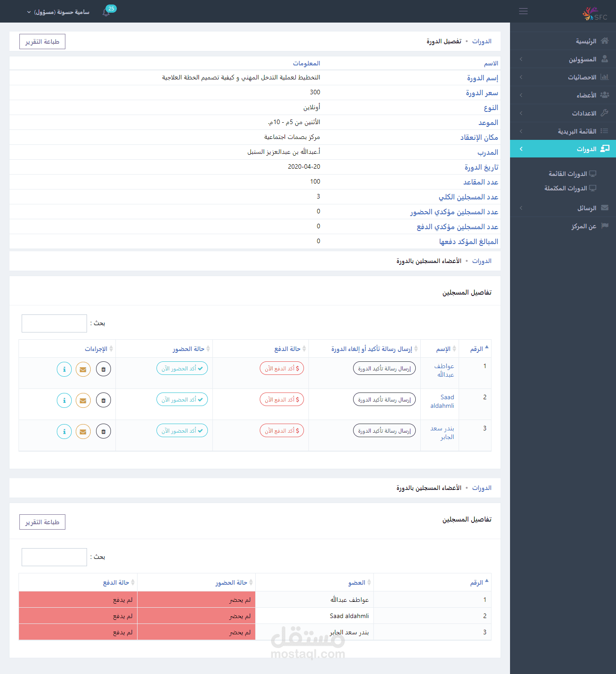The image size is (616, 674).
Task: View info for عواطف عبدالله
Action: point(64,369)
